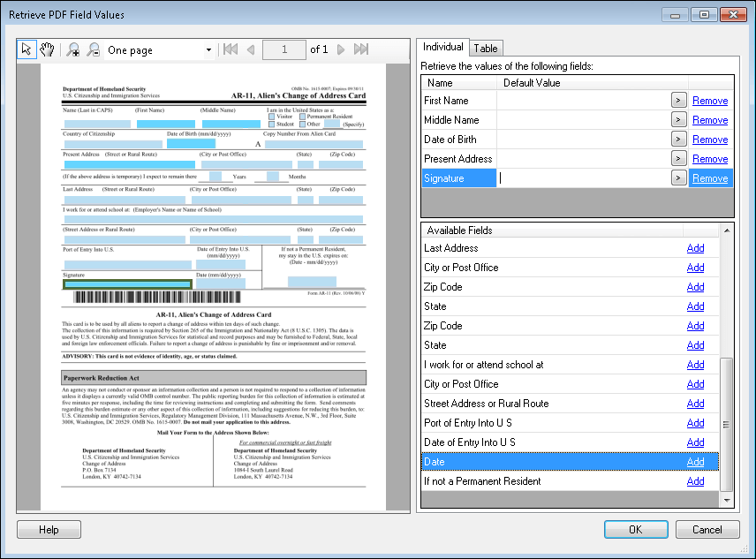Close the Retrieve PDF Field Values window
This screenshot has height=559, width=756.
tap(733, 14)
